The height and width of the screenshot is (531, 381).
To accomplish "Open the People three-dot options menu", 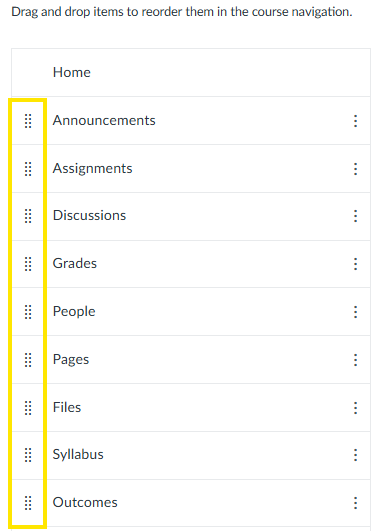I will tap(355, 312).
